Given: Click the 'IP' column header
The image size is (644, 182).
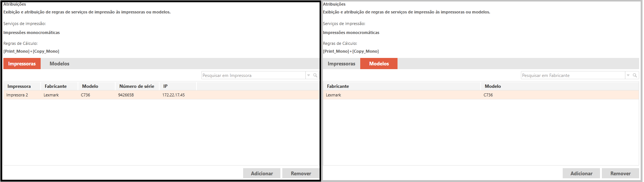Looking at the screenshot, I should click(165, 86).
